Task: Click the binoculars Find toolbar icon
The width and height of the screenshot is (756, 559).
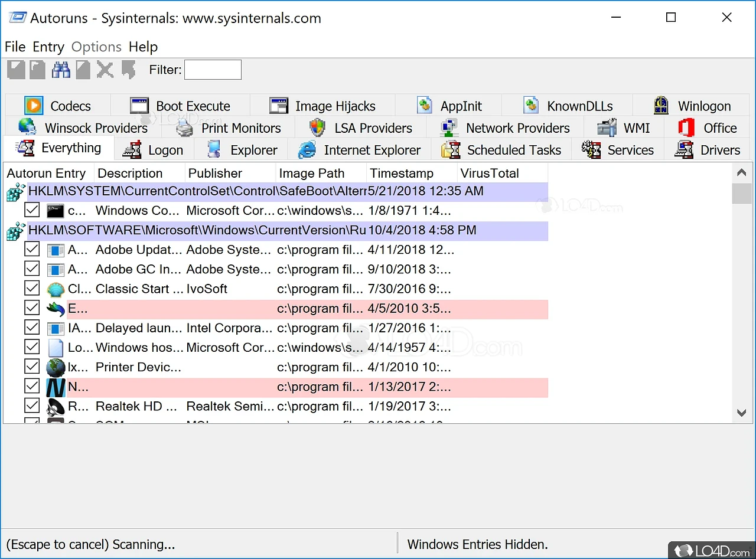Action: 61,70
